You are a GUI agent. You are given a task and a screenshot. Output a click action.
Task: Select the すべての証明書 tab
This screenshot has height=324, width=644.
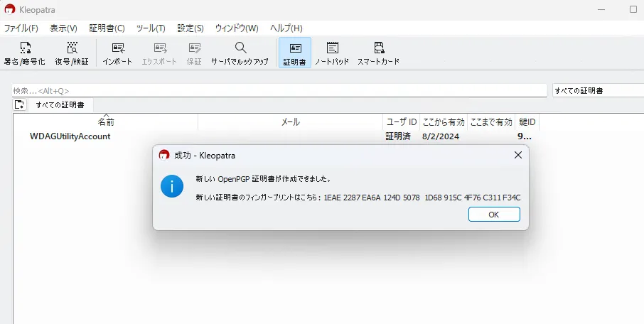click(x=60, y=104)
